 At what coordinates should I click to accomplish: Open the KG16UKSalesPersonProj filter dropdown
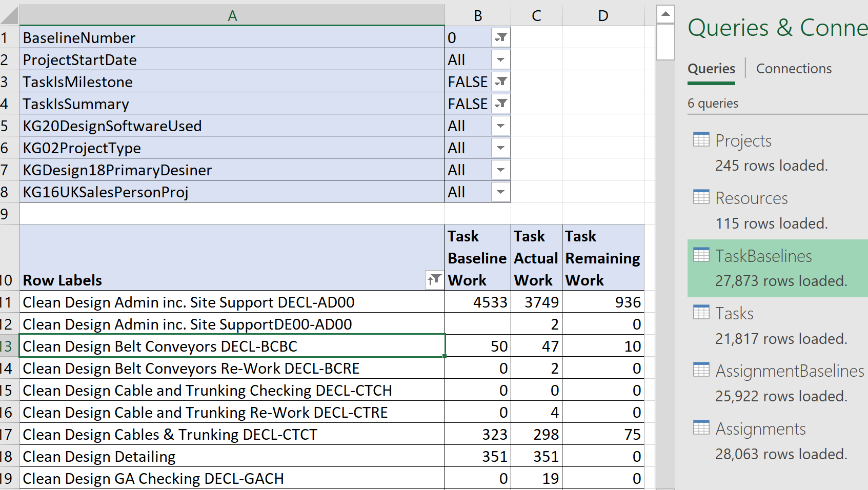coord(500,192)
